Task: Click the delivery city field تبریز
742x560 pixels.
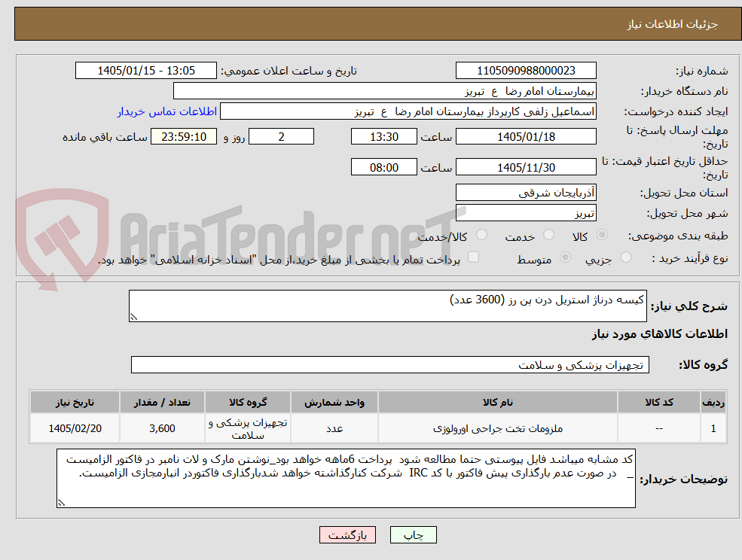Action: click(x=526, y=213)
